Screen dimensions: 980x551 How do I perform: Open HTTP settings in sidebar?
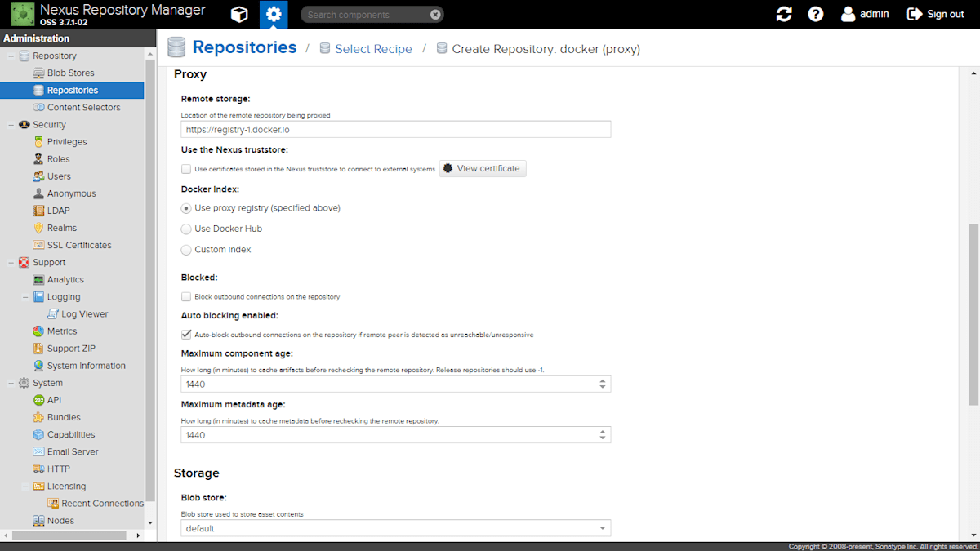59,469
